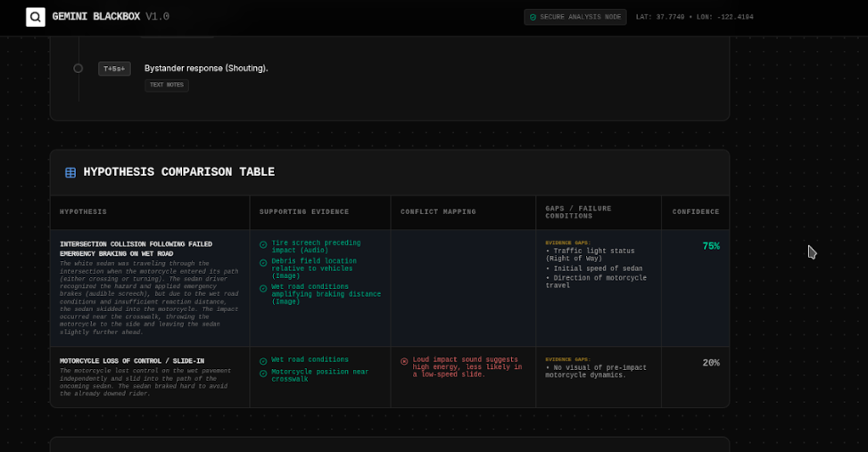Viewport: 868px width, 452px height.
Task: Click the Loud impact sound conflict text
Action: (x=467, y=366)
